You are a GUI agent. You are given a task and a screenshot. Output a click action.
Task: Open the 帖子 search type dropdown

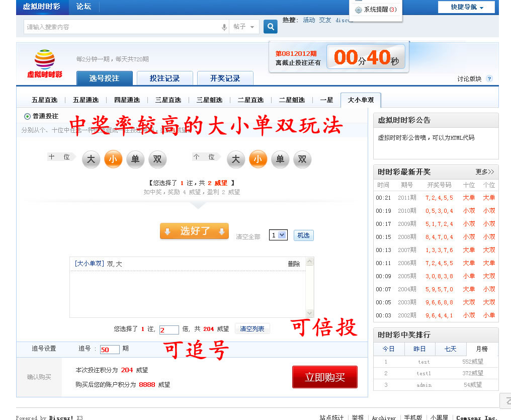coord(244,27)
